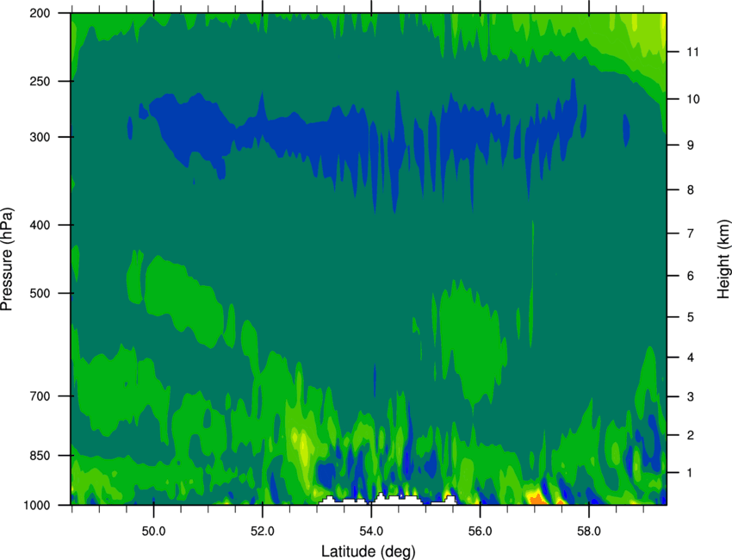Click the 850 pressure tick label
732x560 pixels.
pyautogui.click(x=40, y=456)
